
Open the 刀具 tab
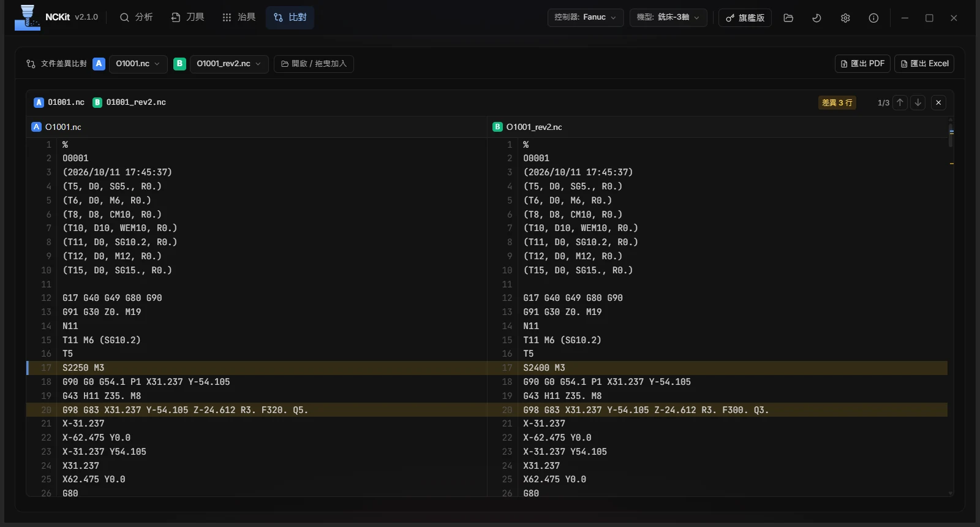click(x=187, y=17)
